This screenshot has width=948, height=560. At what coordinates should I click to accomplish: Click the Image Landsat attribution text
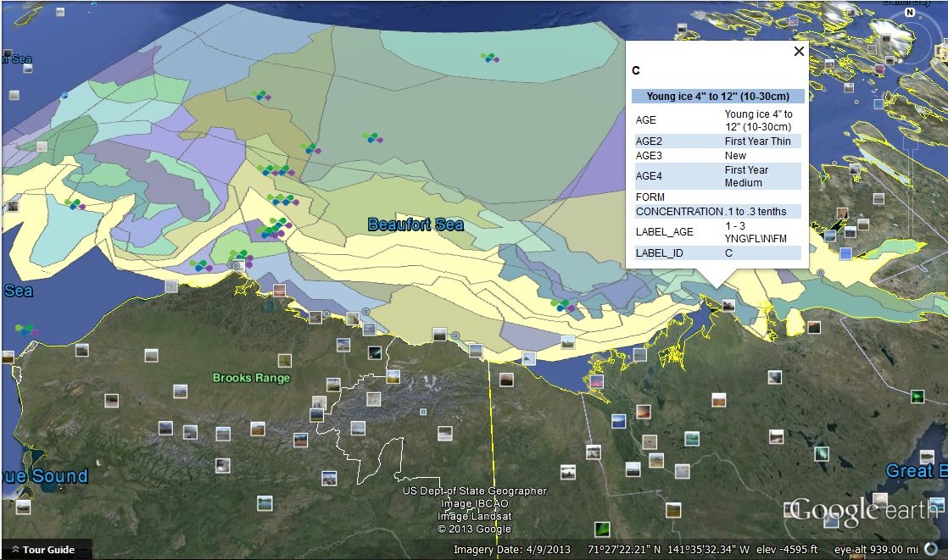tap(475, 516)
